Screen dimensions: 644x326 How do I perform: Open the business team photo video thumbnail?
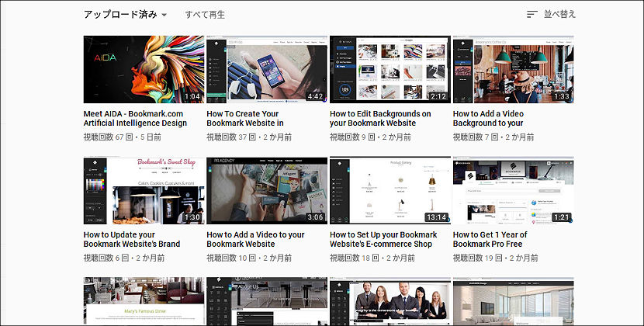click(390, 301)
